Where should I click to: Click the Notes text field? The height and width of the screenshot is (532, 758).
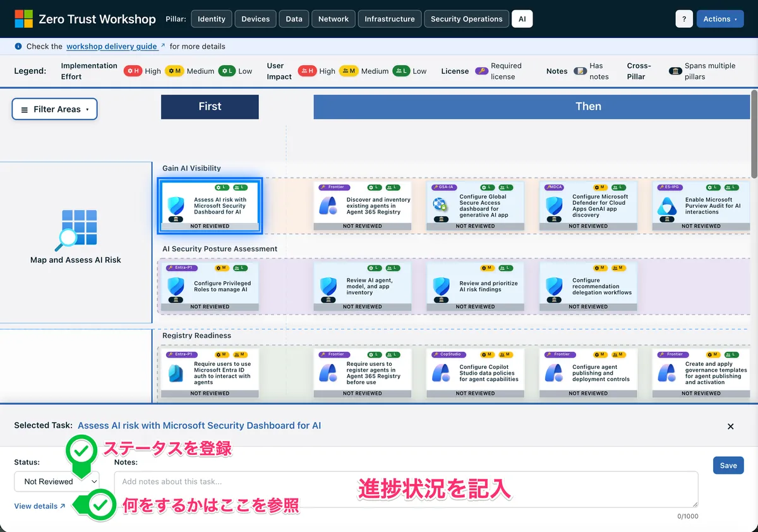click(x=406, y=489)
